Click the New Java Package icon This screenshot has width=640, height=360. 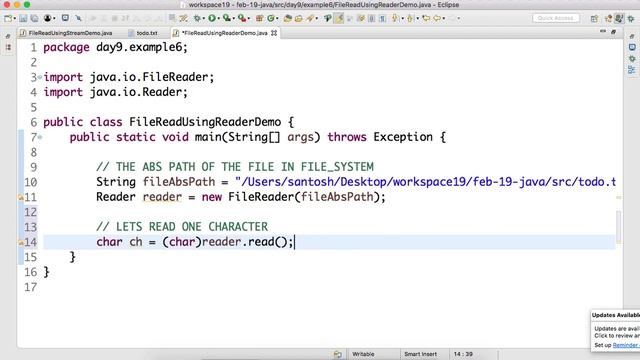(260, 18)
